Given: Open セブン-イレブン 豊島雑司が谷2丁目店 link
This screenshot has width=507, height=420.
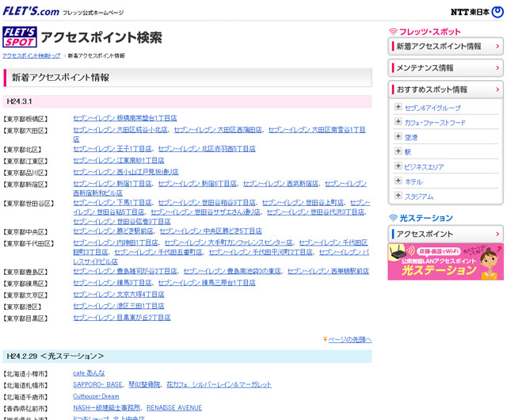Looking at the screenshot, I should (x=125, y=271).
